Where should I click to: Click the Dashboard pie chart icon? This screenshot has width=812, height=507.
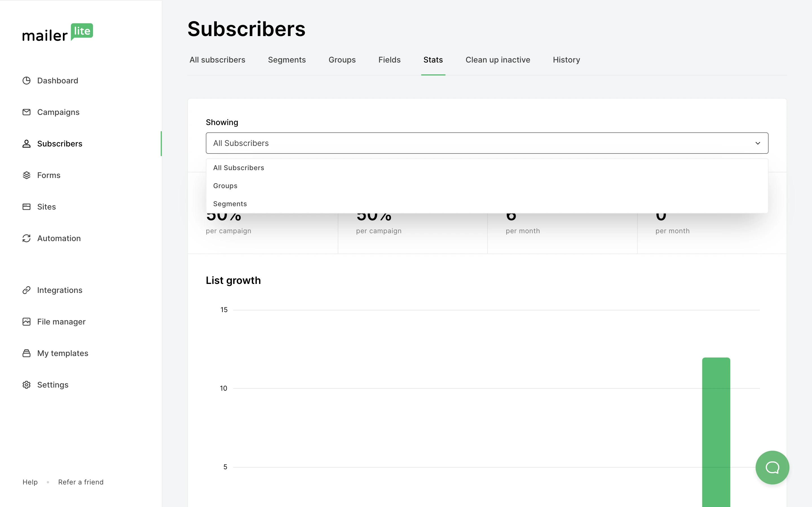27,81
